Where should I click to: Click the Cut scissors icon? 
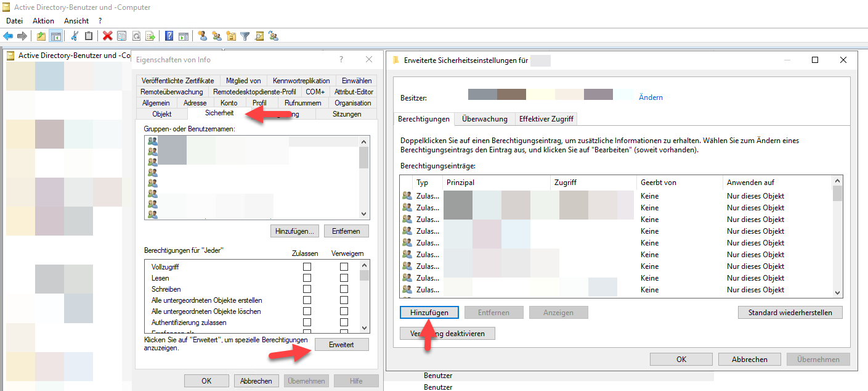75,36
